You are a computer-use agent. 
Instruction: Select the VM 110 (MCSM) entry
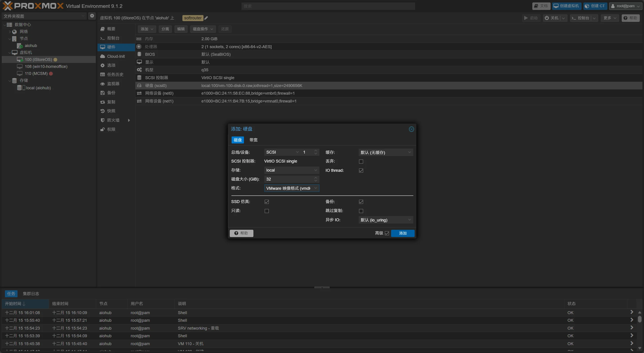tap(36, 73)
